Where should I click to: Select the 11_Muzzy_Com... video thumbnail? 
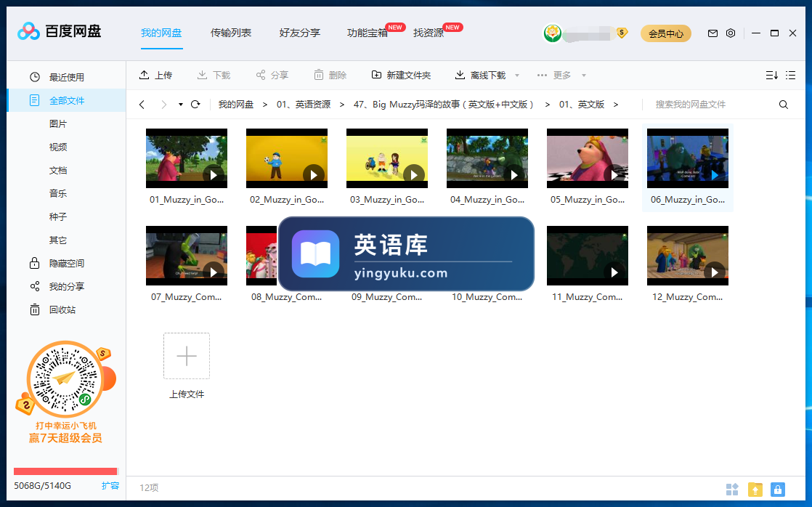(588, 256)
